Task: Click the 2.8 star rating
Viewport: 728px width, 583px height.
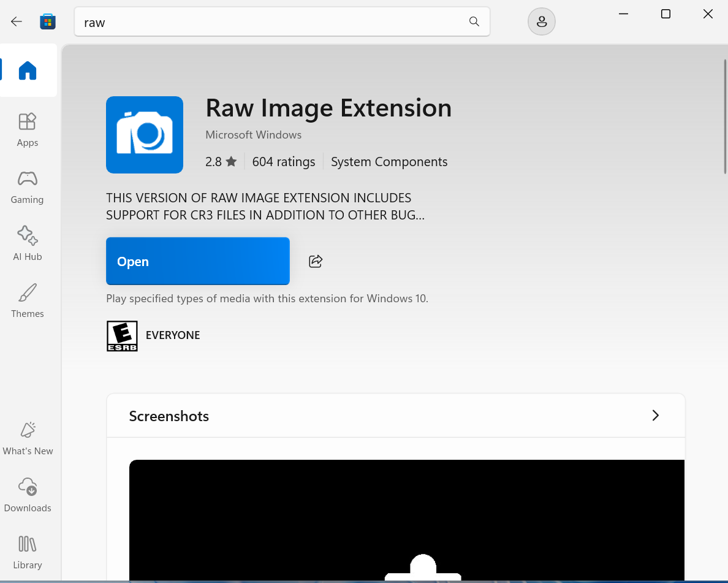Action: coord(221,162)
